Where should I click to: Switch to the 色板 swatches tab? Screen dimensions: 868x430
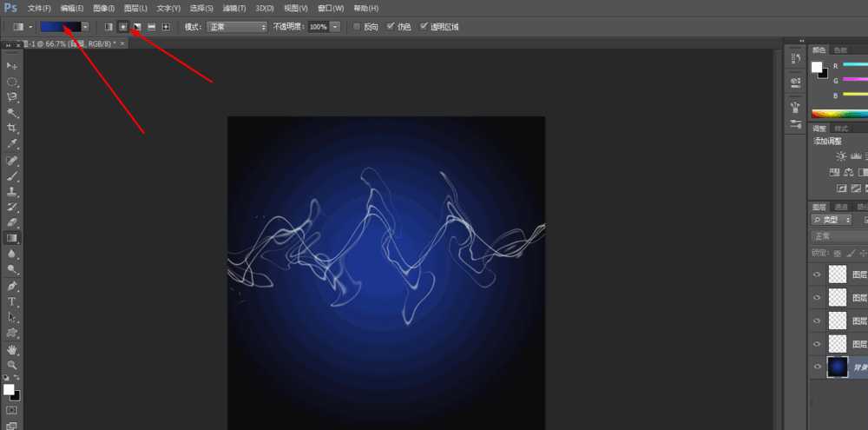coord(840,50)
